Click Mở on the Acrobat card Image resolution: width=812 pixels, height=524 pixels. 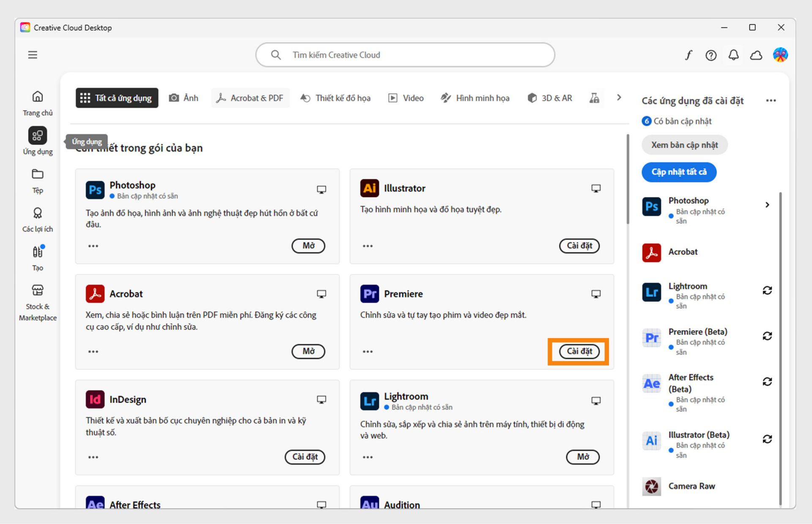click(x=308, y=351)
